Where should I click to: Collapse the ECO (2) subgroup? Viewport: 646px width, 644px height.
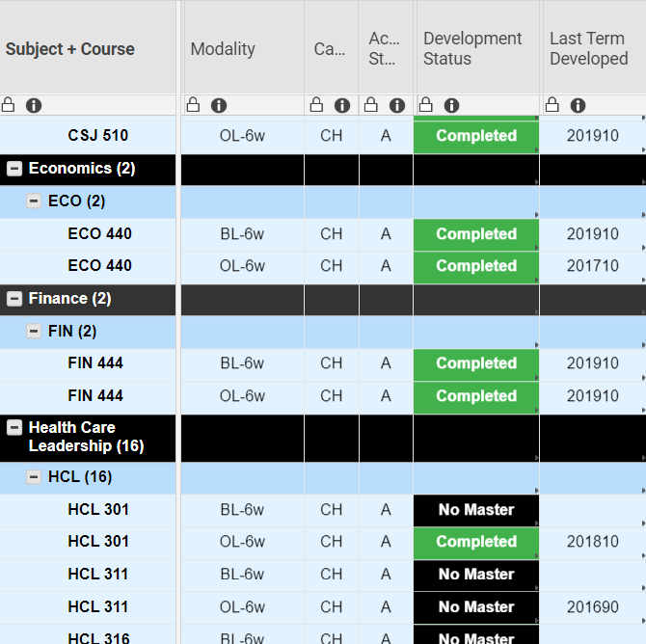pyautogui.click(x=34, y=201)
